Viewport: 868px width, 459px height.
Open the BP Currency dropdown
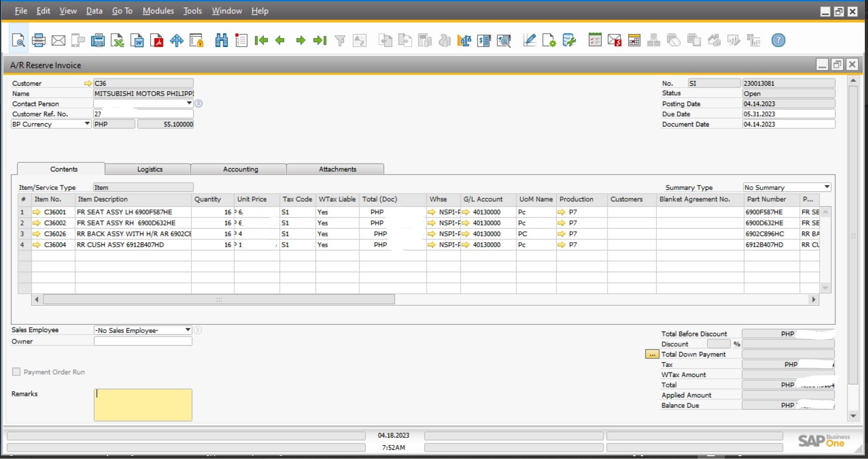(87, 124)
